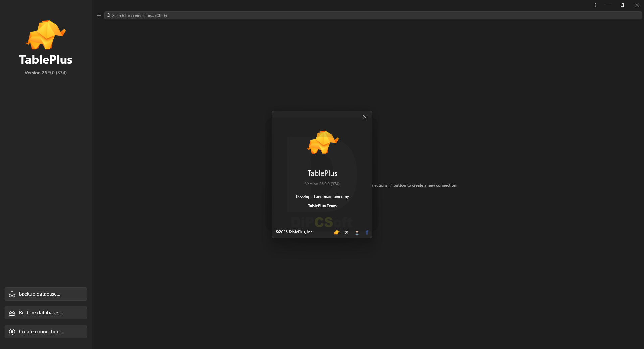Click the plus icon to add a connection
Screen dimensions: 644x349
pos(99,15)
